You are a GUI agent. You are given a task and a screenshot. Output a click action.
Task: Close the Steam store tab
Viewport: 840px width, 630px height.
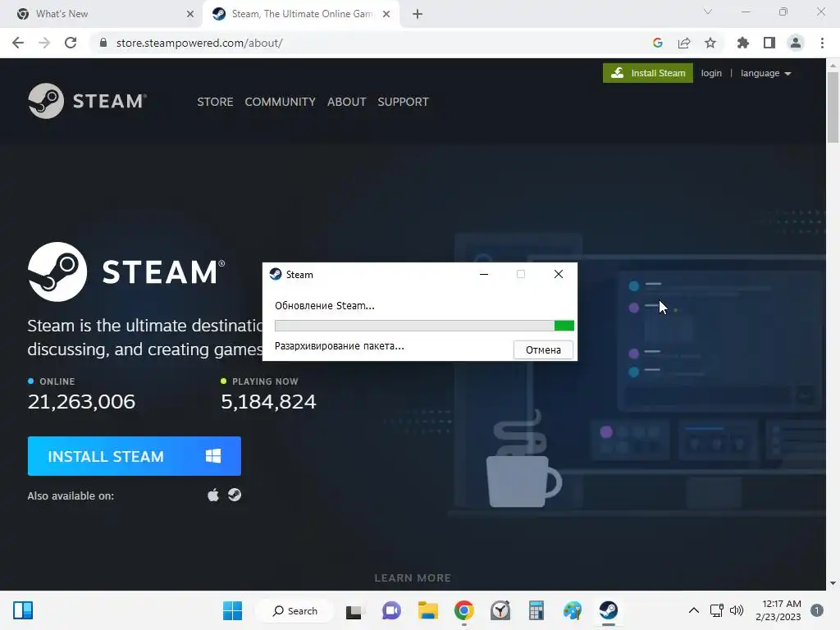tap(386, 14)
